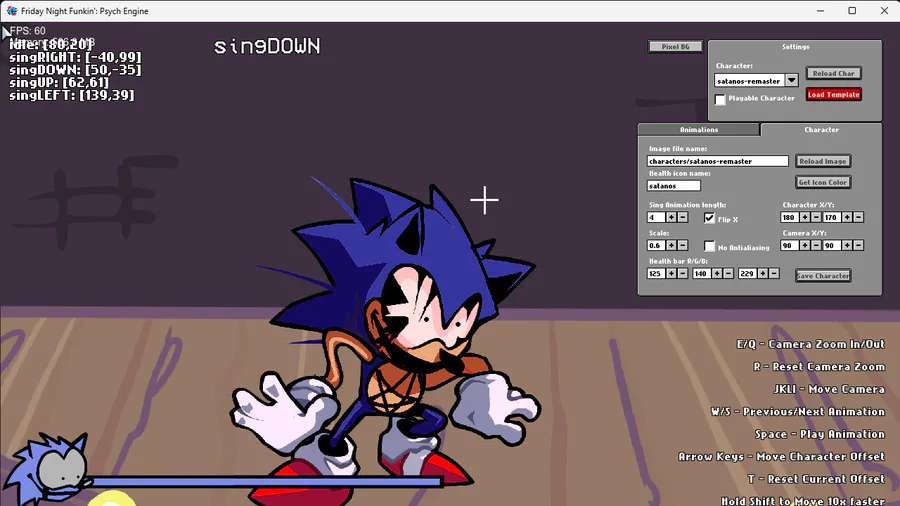Decrease health bar green value 140
Screen dimensions: 900x506
(x=728, y=274)
